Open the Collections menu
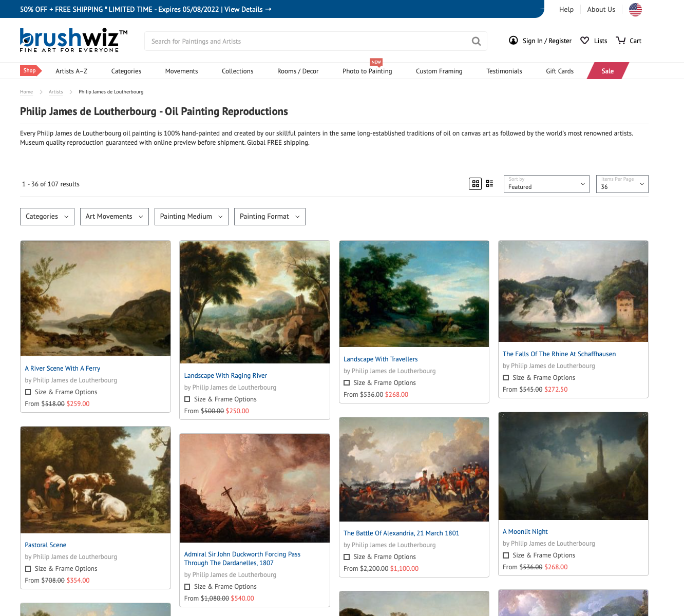684x616 pixels. [237, 71]
